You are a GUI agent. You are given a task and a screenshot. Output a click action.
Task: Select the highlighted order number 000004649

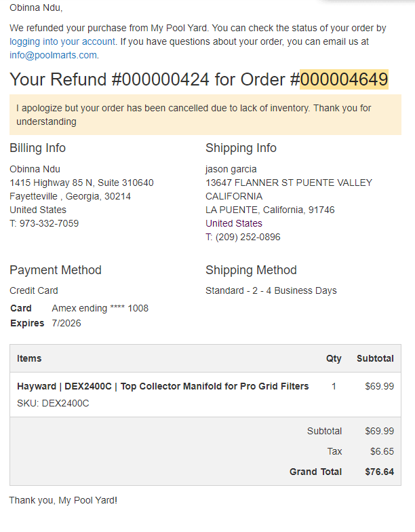pyautogui.click(x=344, y=79)
